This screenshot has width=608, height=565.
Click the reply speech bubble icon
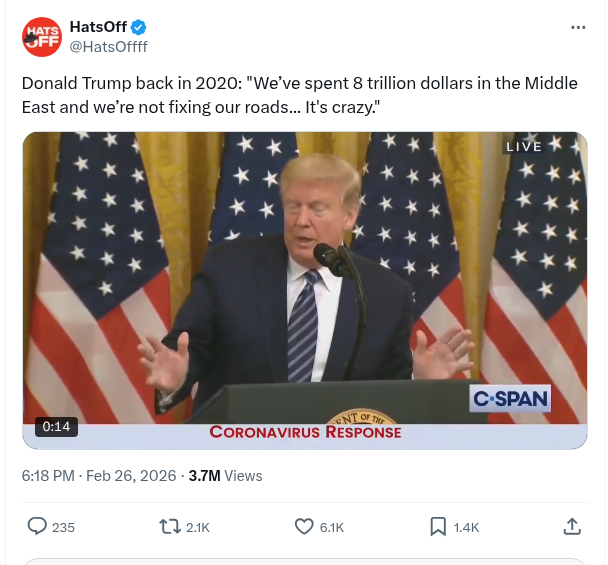point(37,527)
